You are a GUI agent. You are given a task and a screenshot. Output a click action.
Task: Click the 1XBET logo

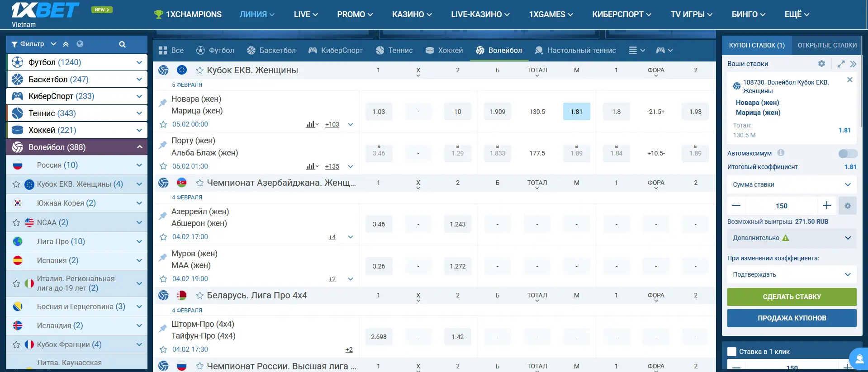pos(44,10)
